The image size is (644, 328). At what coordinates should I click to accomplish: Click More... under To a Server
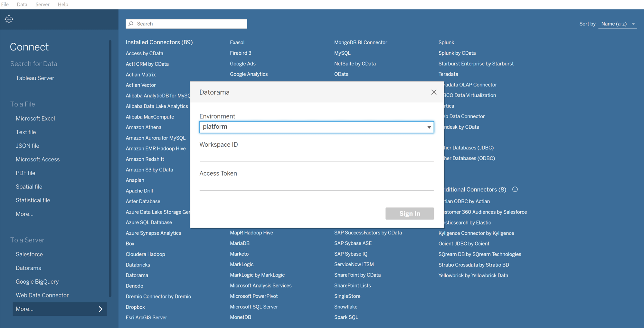pos(60,309)
